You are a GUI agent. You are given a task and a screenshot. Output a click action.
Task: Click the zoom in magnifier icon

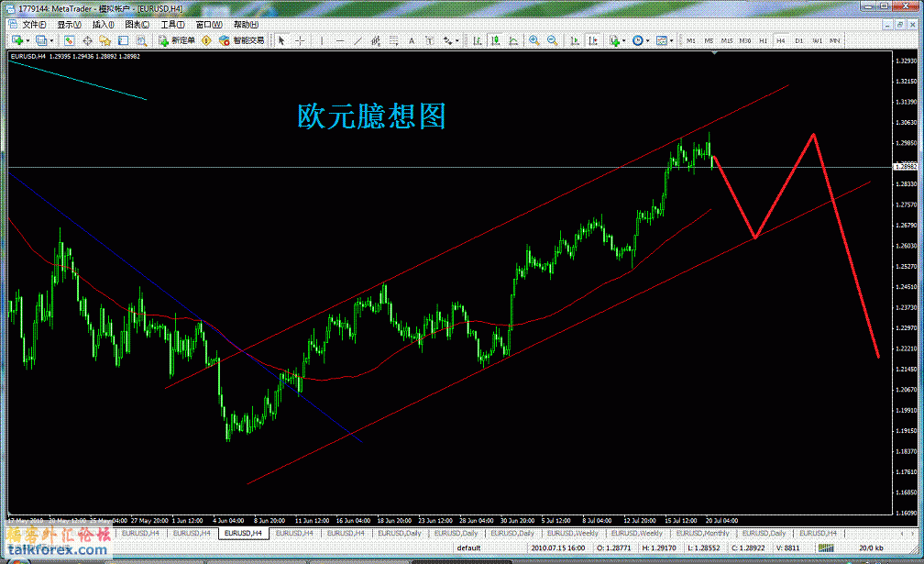tap(534, 40)
